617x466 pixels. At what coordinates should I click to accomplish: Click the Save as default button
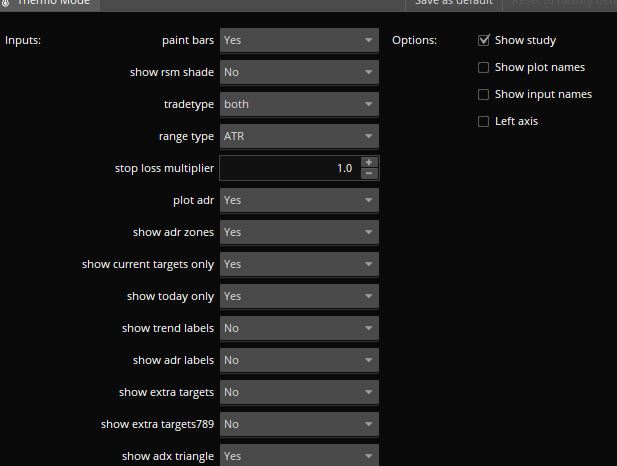(453, 3)
